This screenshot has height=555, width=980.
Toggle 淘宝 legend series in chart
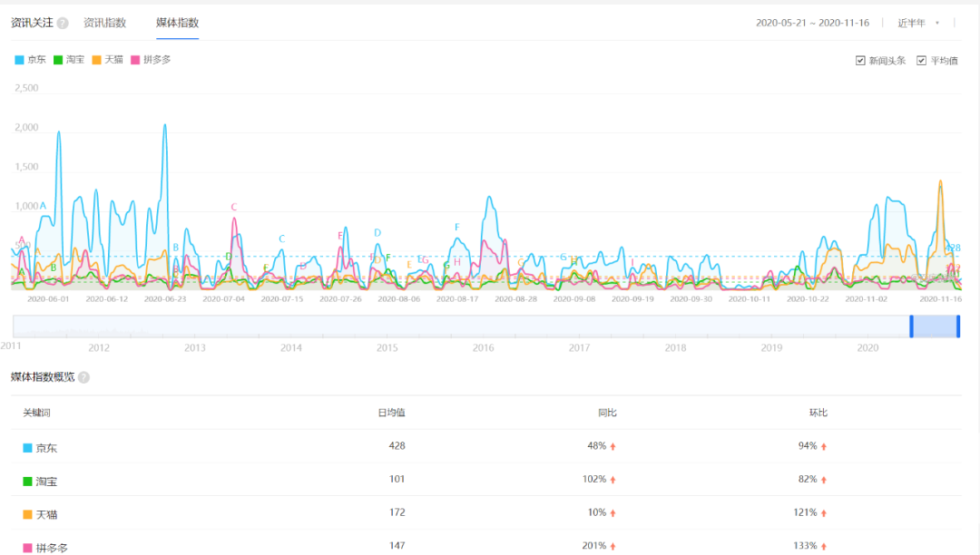coord(69,59)
